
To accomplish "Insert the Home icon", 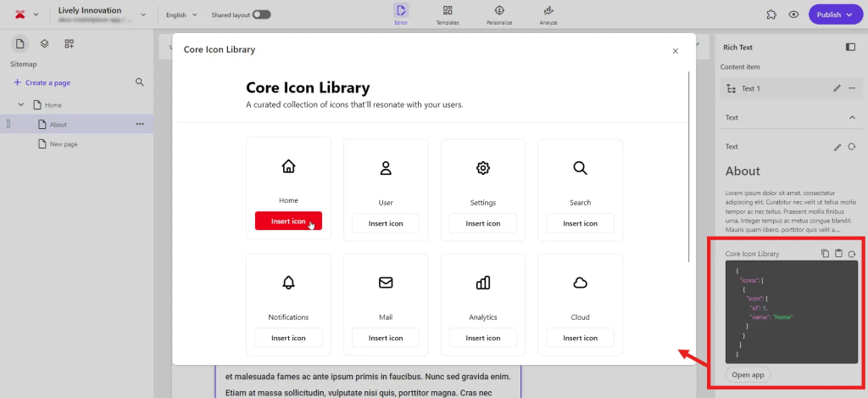I will click(288, 221).
